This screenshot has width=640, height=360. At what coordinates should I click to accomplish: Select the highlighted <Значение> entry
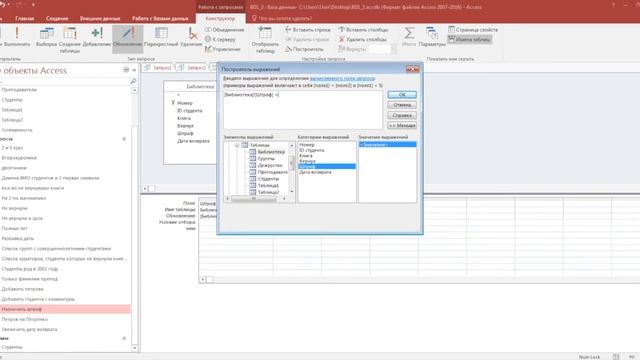tap(387, 144)
